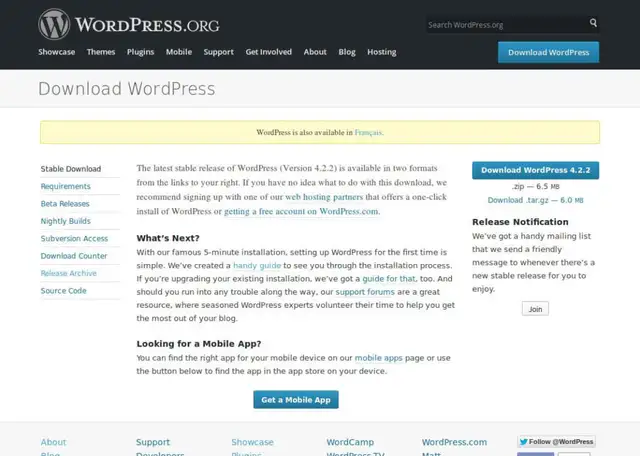Open the About menu item in header
This screenshot has width=640, height=456.
point(315,52)
